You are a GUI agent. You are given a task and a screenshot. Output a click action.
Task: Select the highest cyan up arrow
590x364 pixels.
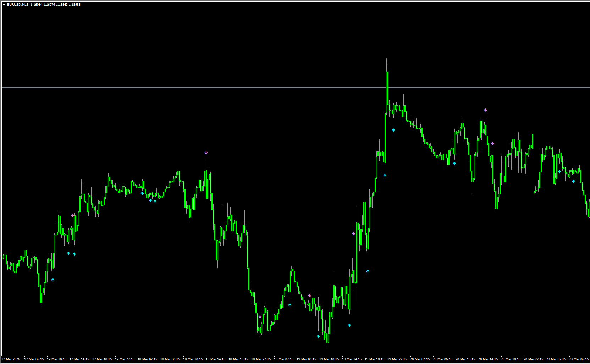click(x=393, y=130)
